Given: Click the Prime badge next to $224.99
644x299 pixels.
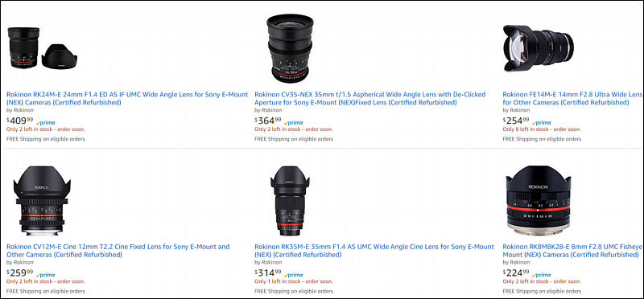Looking at the screenshot, I should (x=542, y=275).
